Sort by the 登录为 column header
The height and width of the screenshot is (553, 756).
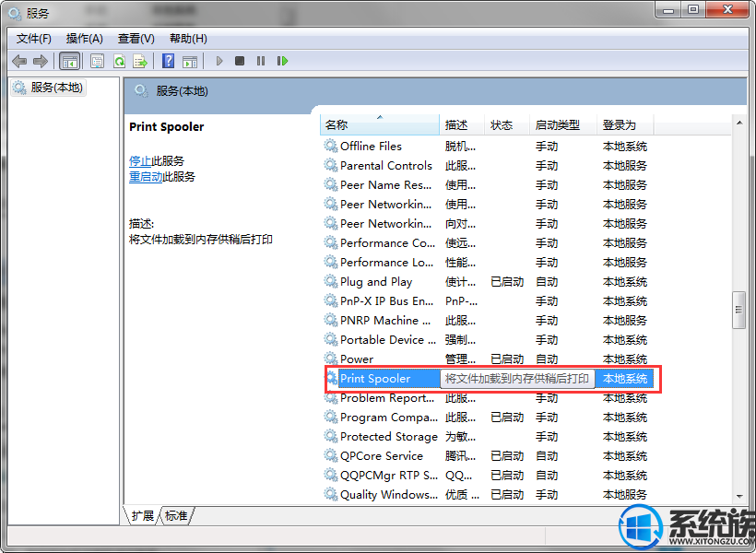(625, 124)
